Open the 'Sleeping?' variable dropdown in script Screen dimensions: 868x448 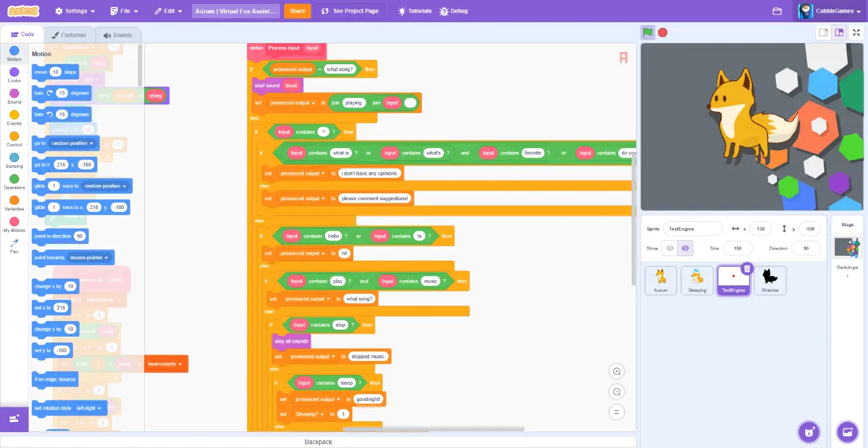[309, 414]
